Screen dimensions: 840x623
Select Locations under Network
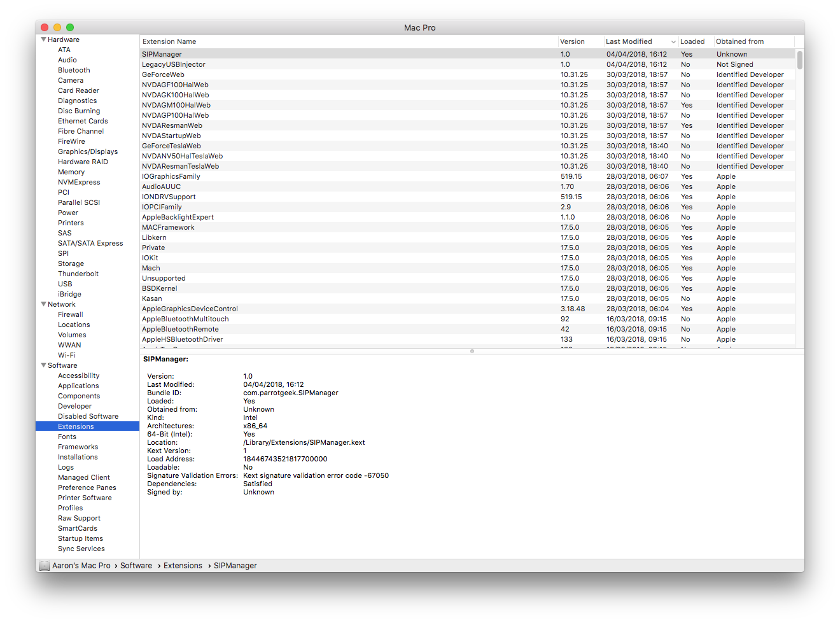coord(74,325)
